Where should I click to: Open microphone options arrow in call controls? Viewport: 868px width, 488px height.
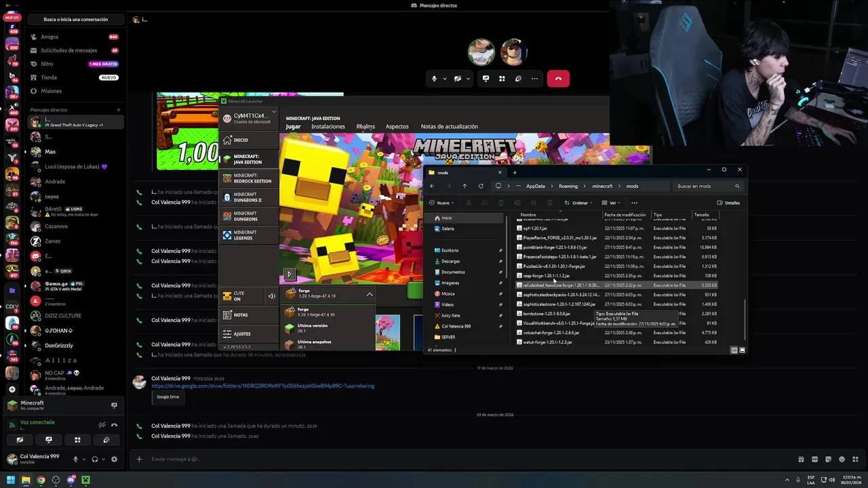[x=445, y=79]
